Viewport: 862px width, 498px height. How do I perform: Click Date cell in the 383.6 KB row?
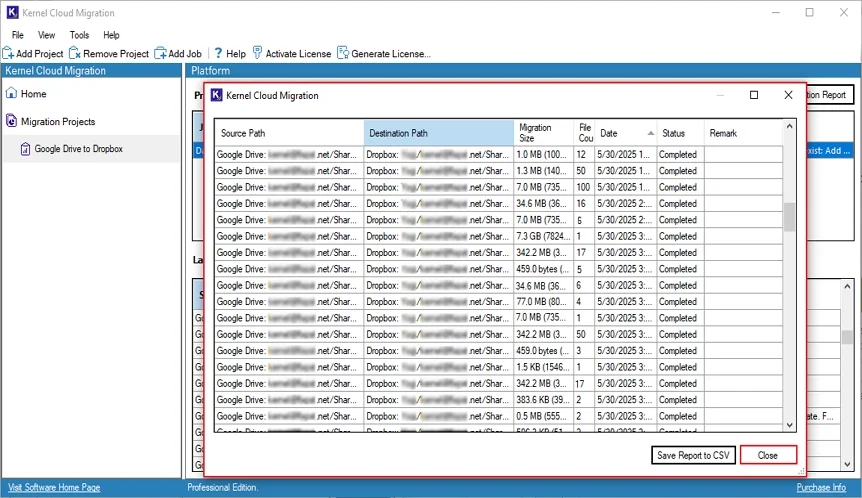[625, 400]
